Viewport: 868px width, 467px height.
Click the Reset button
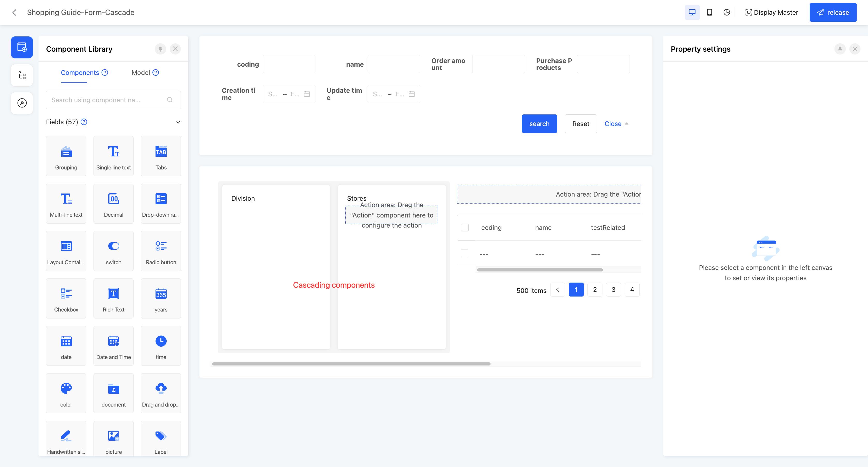click(x=580, y=124)
